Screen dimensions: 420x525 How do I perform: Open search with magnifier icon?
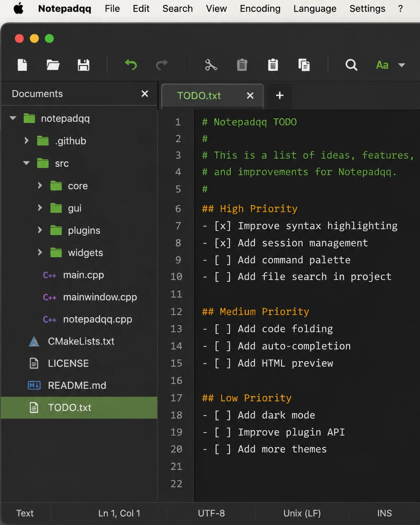pyautogui.click(x=351, y=65)
